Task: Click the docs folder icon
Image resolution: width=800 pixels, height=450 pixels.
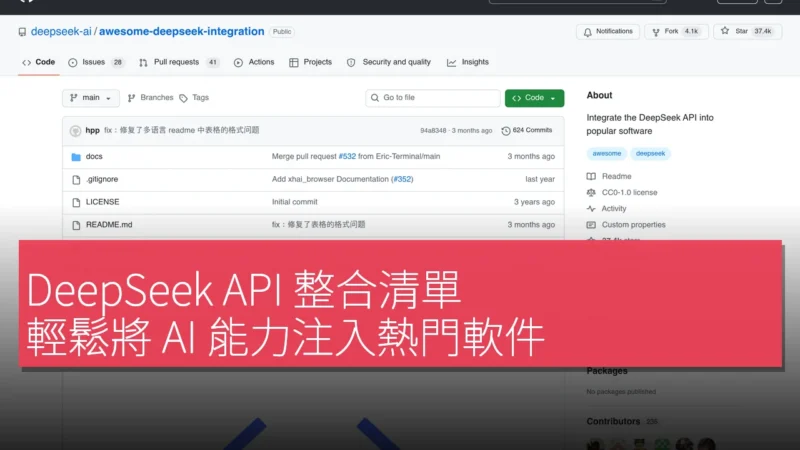Action: coord(76,157)
